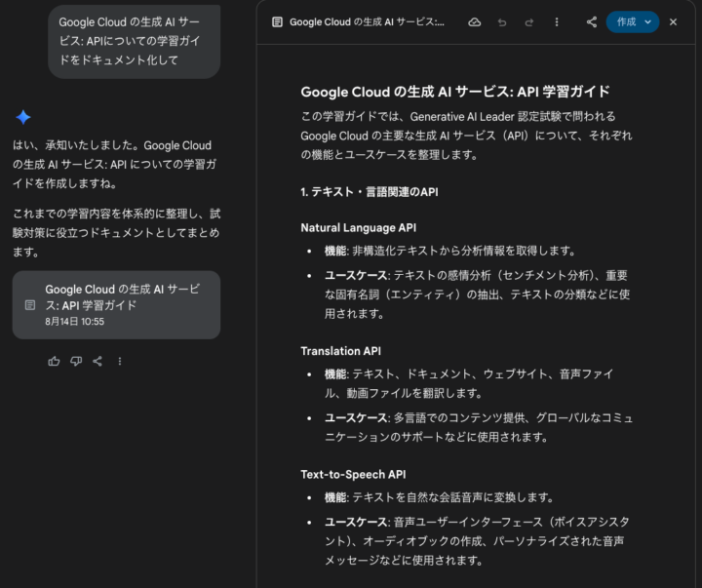Image resolution: width=702 pixels, height=588 pixels.
Task: Click the Natural Language API ユースケース bullet
Action: [477, 294]
